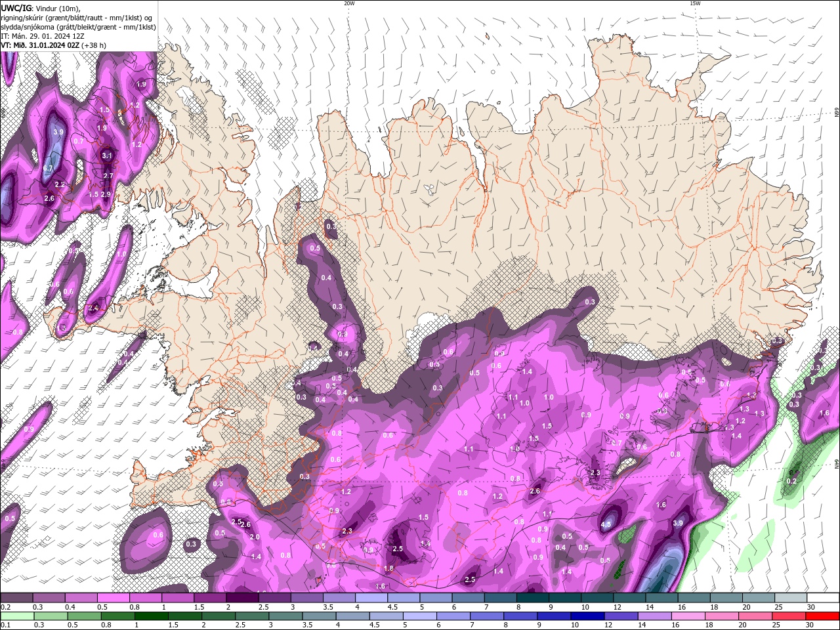Click the 4.5 value on the southeast map area

[x=606, y=524]
